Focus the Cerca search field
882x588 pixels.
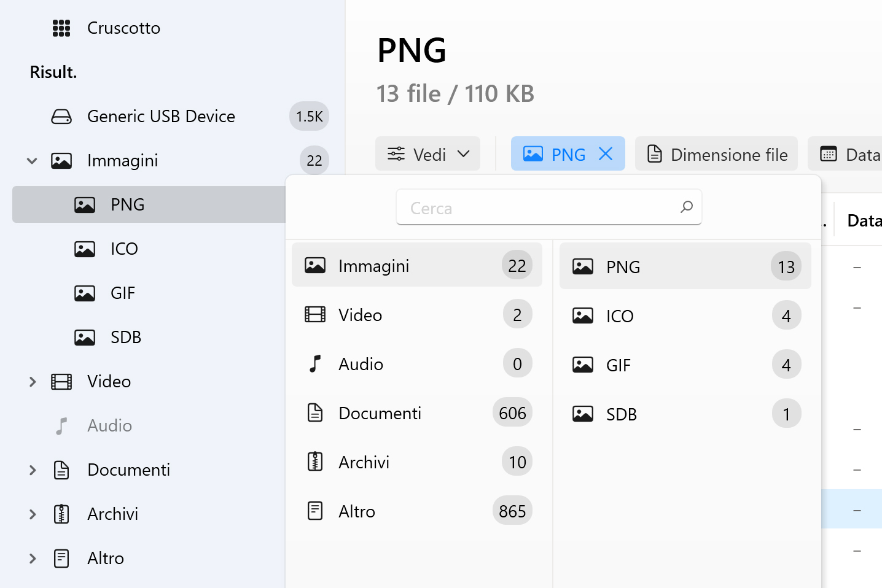(549, 207)
